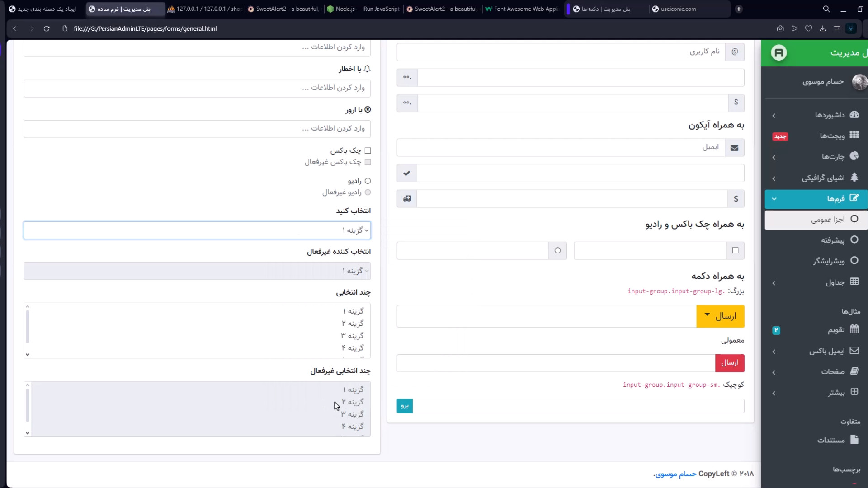Click the جدید badge next to ویجت‌ها
The width and height of the screenshot is (868, 488).
pos(780,136)
